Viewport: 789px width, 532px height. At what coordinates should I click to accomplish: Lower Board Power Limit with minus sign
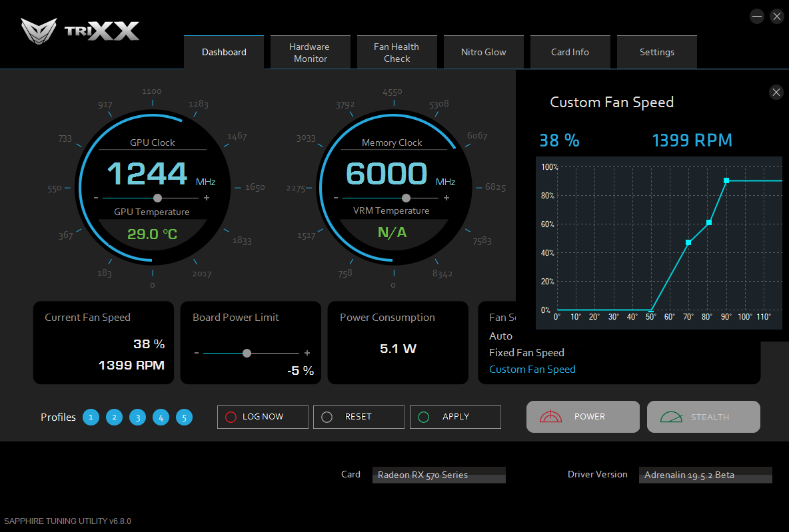click(196, 353)
